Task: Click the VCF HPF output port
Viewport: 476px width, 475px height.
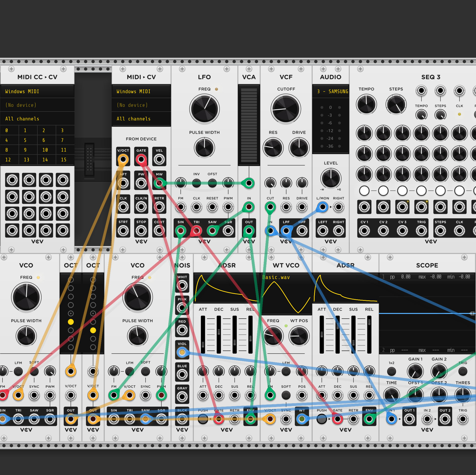Action: [302, 231]
